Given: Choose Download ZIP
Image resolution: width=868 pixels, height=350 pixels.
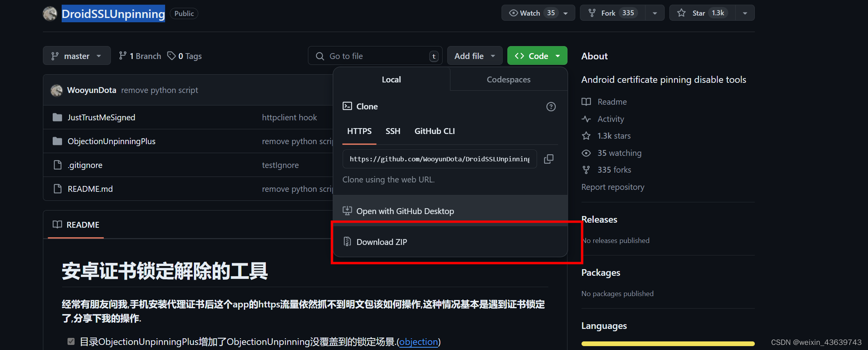Looking at the screenshot, I should click(450, 242).
